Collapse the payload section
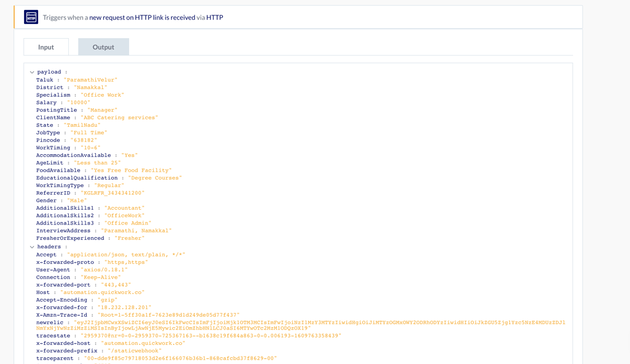 coord(32,71)
